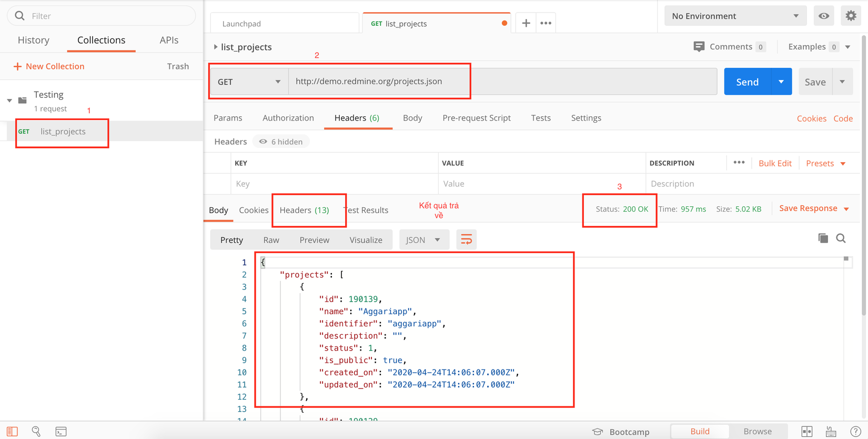The width and height of the screenshot is (868, 439).
Task: Click the blue Send button
Action: pos(747,82)
